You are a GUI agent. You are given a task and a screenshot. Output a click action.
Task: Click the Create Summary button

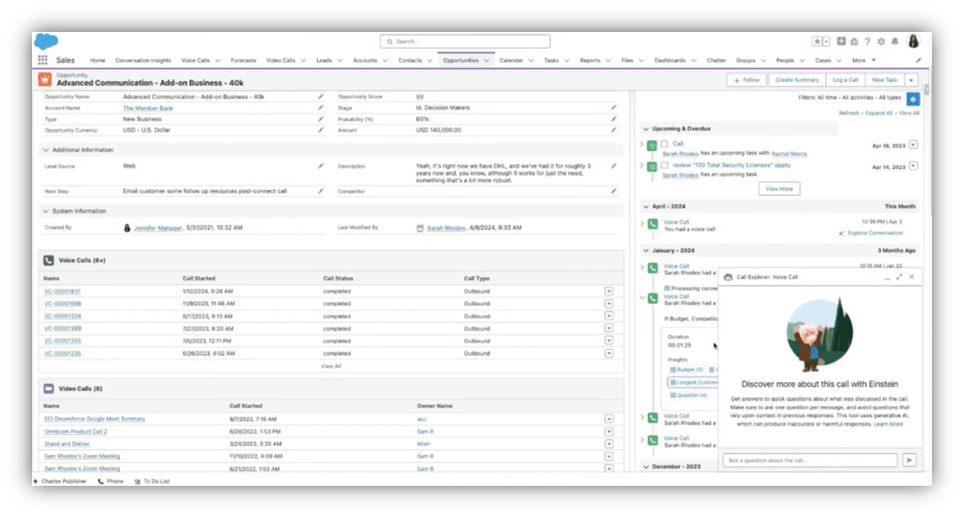(797, 80)
